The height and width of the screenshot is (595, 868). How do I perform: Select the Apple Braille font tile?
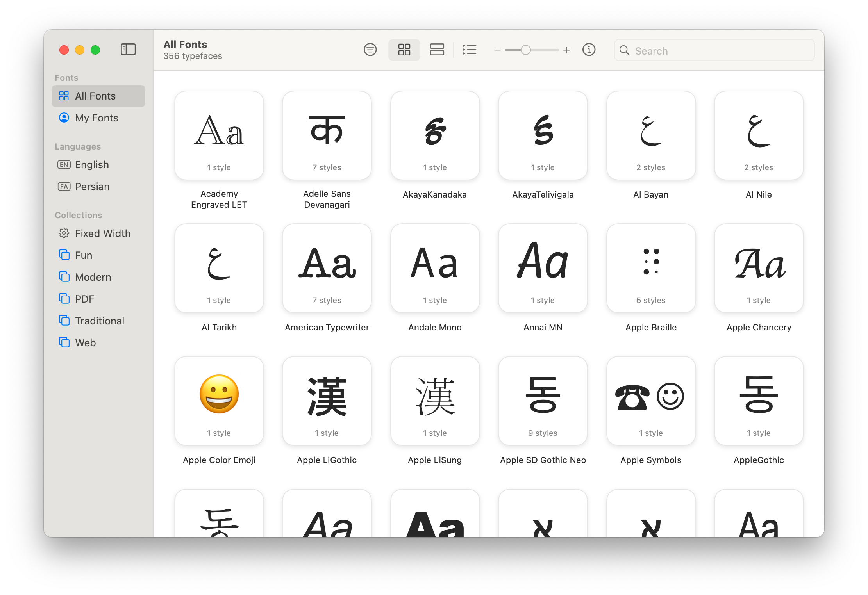click(x=651, y=268)
